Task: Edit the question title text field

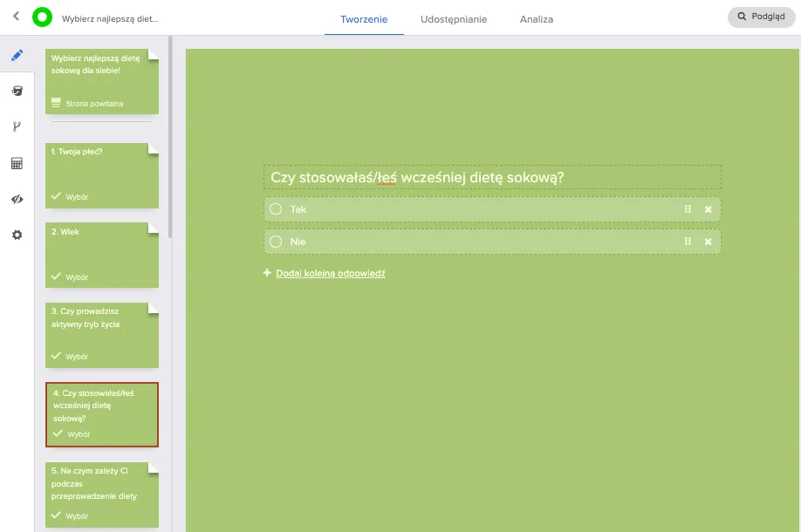Action: pyautogui.click(x=492, y=177)
